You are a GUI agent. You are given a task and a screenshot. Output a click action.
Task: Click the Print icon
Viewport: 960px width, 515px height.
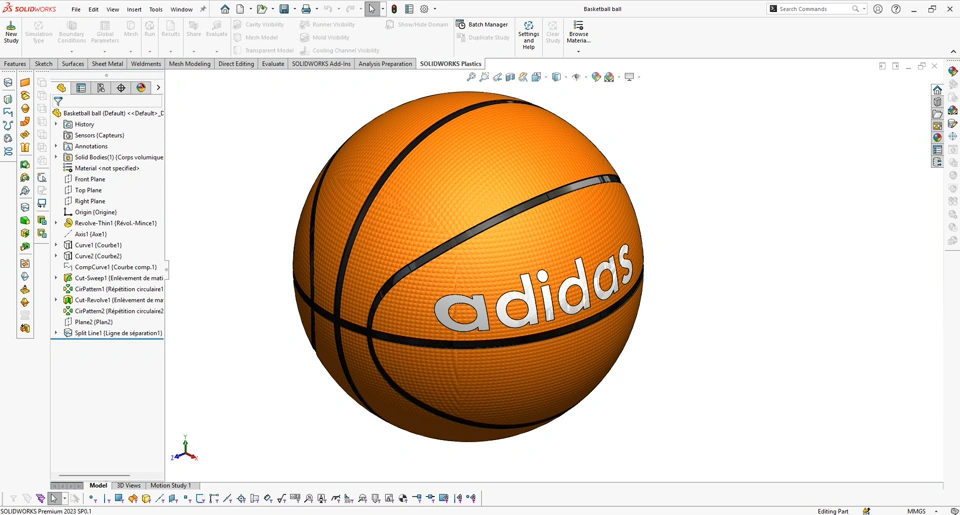click(306, 9)
